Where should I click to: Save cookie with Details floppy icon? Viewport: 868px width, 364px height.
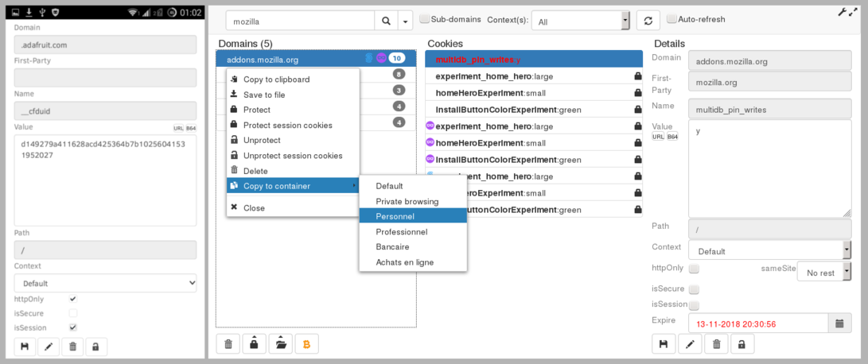coord(664,344)
